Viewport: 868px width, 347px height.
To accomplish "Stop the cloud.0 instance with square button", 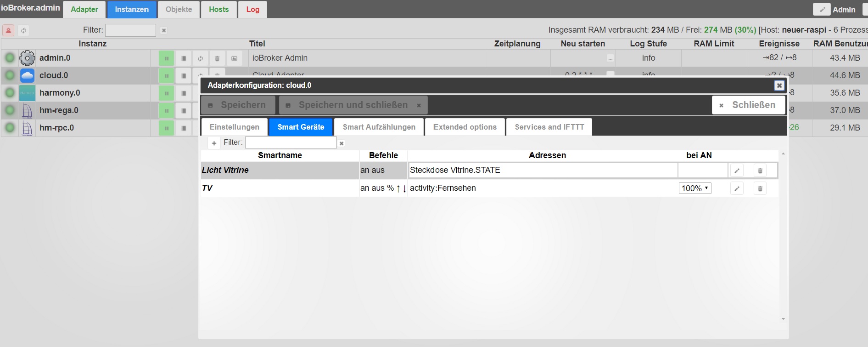I will click(184, 76).
